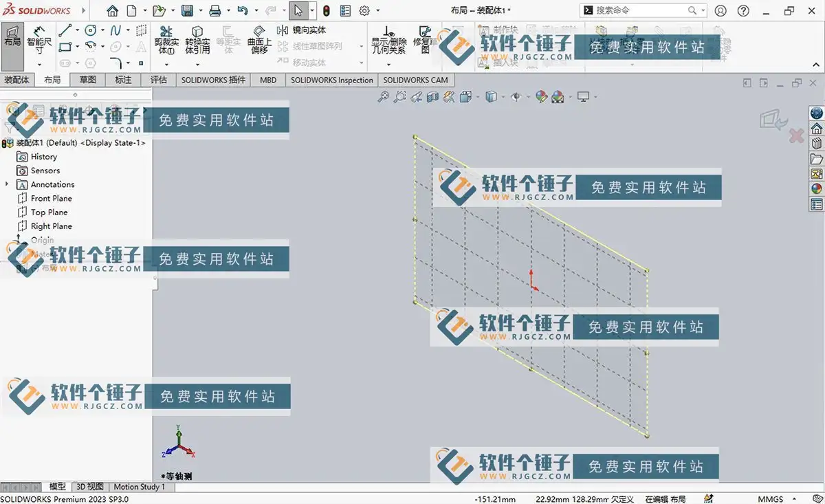Screen dimensions: 825x504
Task: Click the Edit Appearance color ball icon
Action: (541, 97)
